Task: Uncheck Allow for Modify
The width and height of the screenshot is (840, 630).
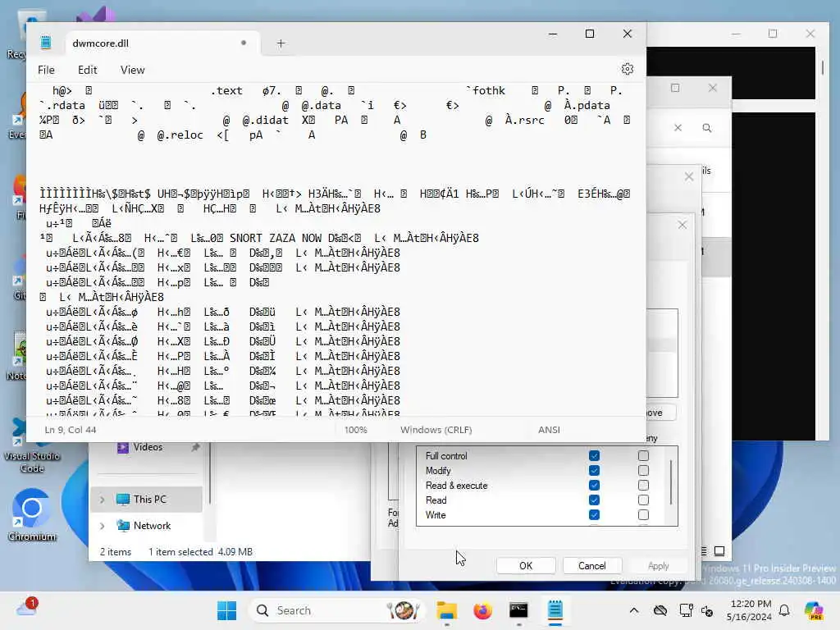Action: [594, 470]
